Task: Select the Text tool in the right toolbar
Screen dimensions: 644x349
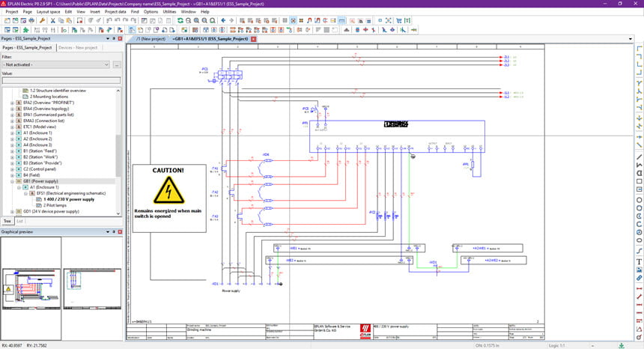Action: tap(639, 261)
